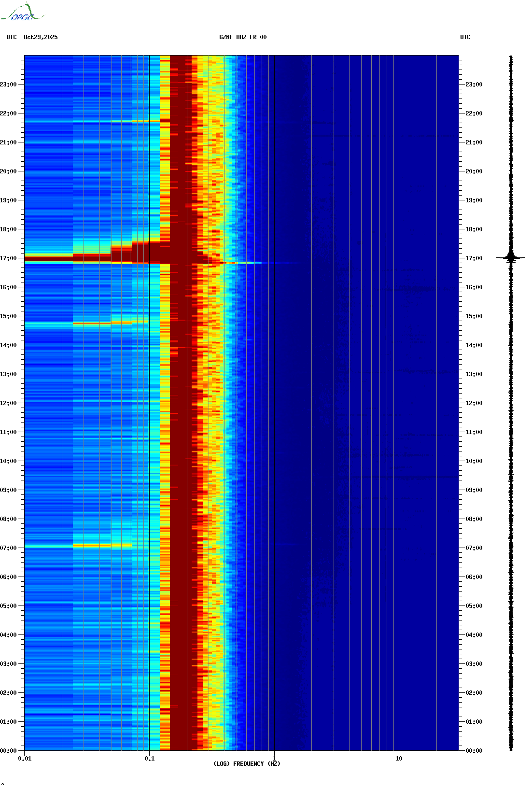This screenshot has width=532, height=789.
Task: Click the 12:00 label on right axis
Action: pyautogui.click(x=474, y=403)
